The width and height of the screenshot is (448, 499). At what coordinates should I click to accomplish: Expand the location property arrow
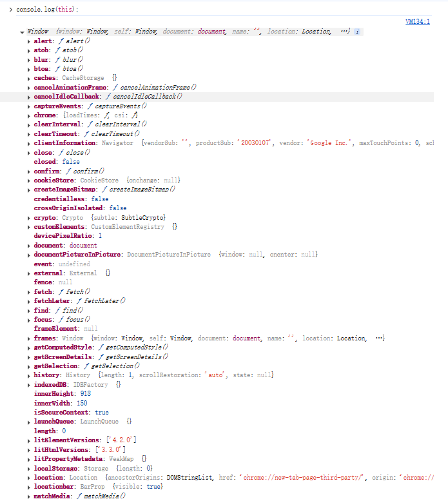(29, 478)
